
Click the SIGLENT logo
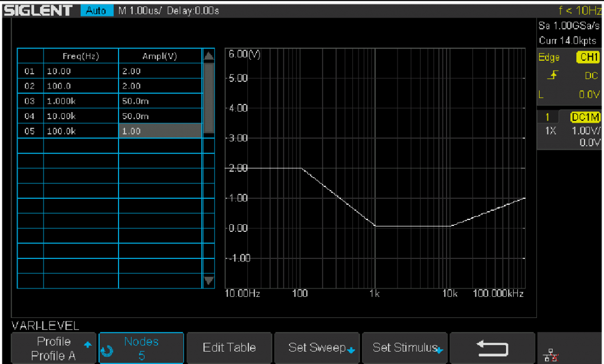click(37, 9)
